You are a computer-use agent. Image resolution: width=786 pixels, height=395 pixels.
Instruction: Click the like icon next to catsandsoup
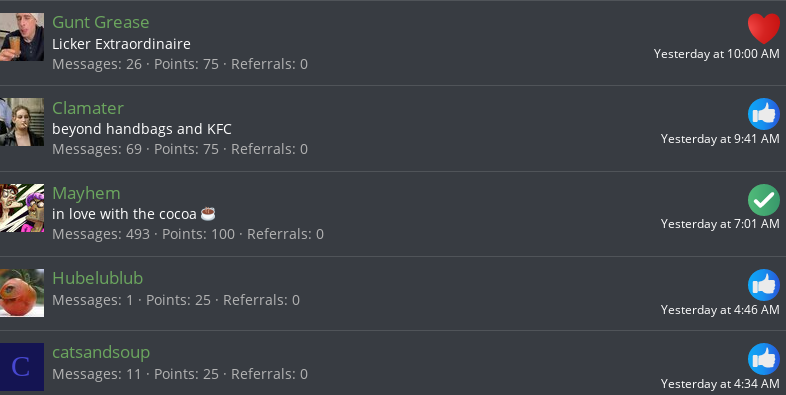pos(763,359)
